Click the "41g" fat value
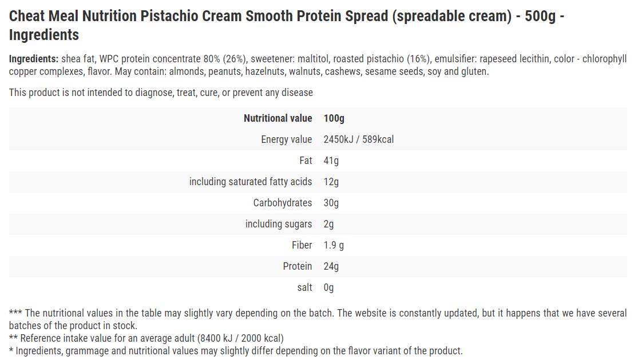The image size is (634, 364). [331, 161]
